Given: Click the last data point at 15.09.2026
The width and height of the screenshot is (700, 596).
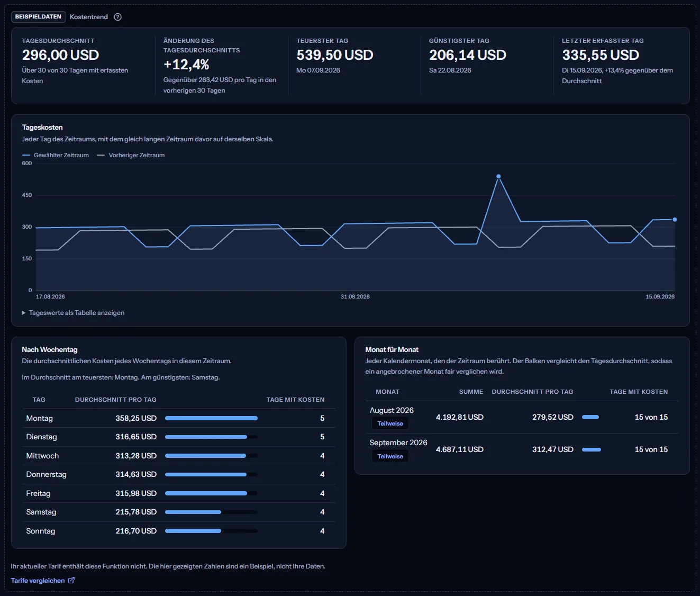Looking at the screenshot, I should [675, 219].
